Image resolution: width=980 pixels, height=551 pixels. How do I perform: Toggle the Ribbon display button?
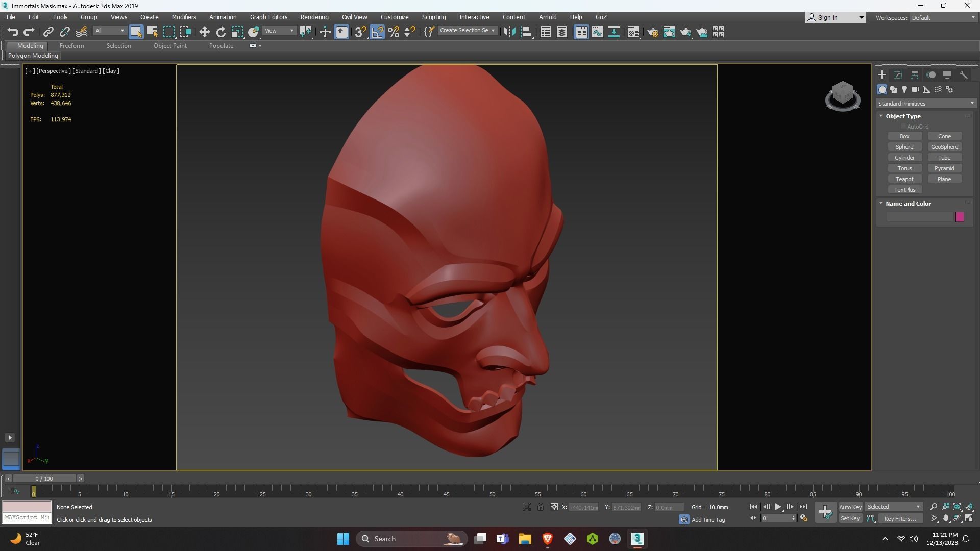[581, 32]
